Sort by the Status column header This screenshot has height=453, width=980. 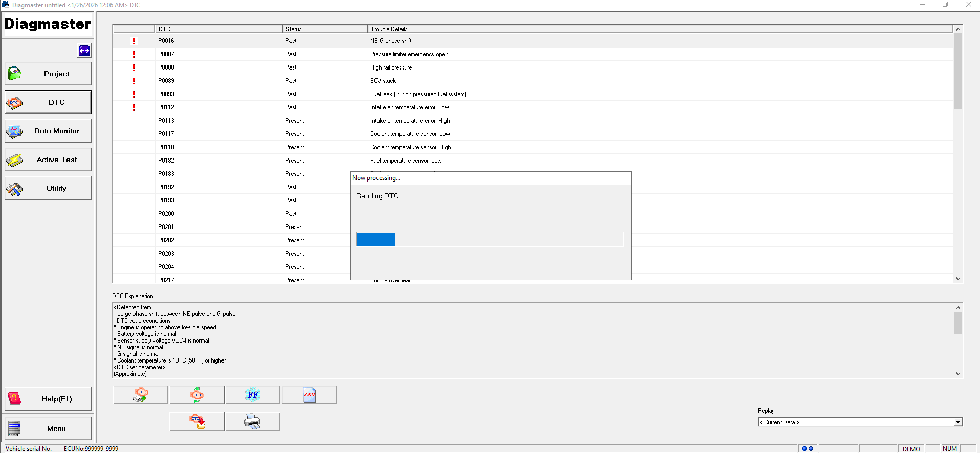(x=324, y=29)
